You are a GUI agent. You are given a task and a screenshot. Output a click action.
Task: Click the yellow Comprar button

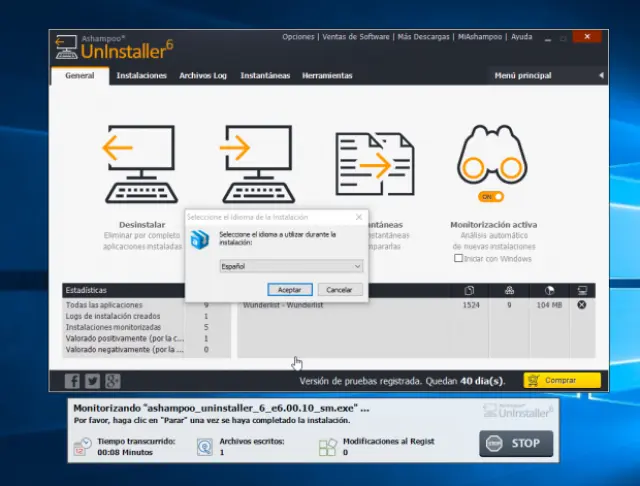tap(562, 381)
